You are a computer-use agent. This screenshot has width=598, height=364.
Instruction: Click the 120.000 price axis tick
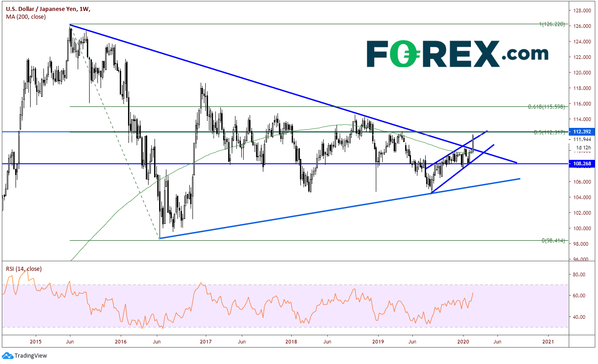(x=582, y=73)
